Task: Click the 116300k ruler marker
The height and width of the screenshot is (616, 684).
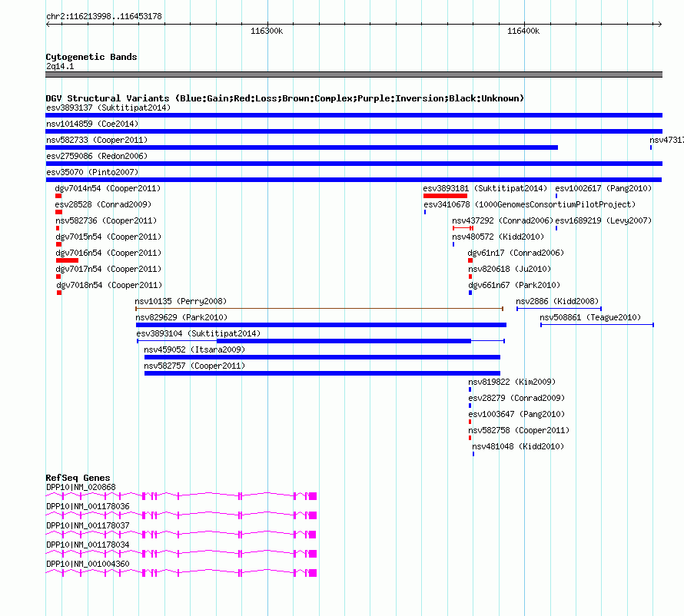Action: pos(267,31)
